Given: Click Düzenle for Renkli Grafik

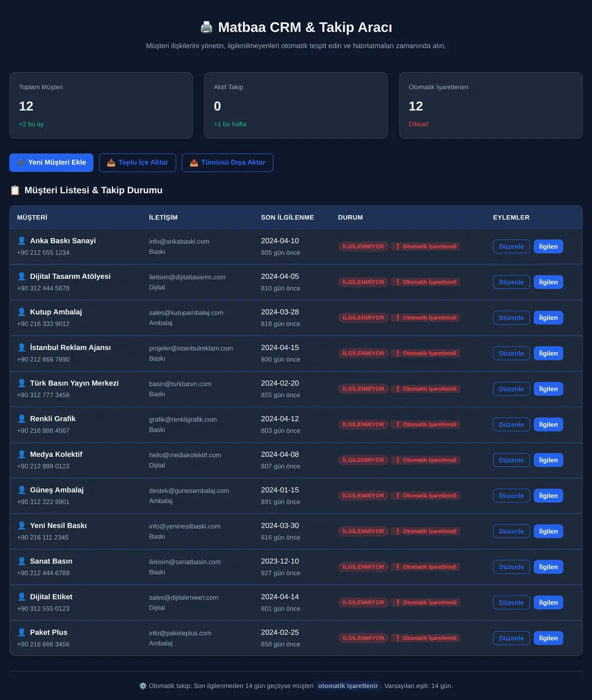Looking at the screenshot, I should 512,424.
